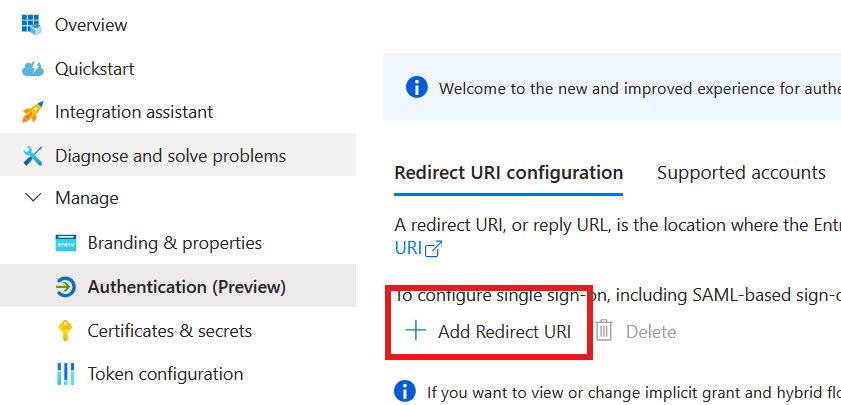This screenshot has width=841, height=405.
Task: Click the Integration assistant rocket icon
Action: click(33, 112)
